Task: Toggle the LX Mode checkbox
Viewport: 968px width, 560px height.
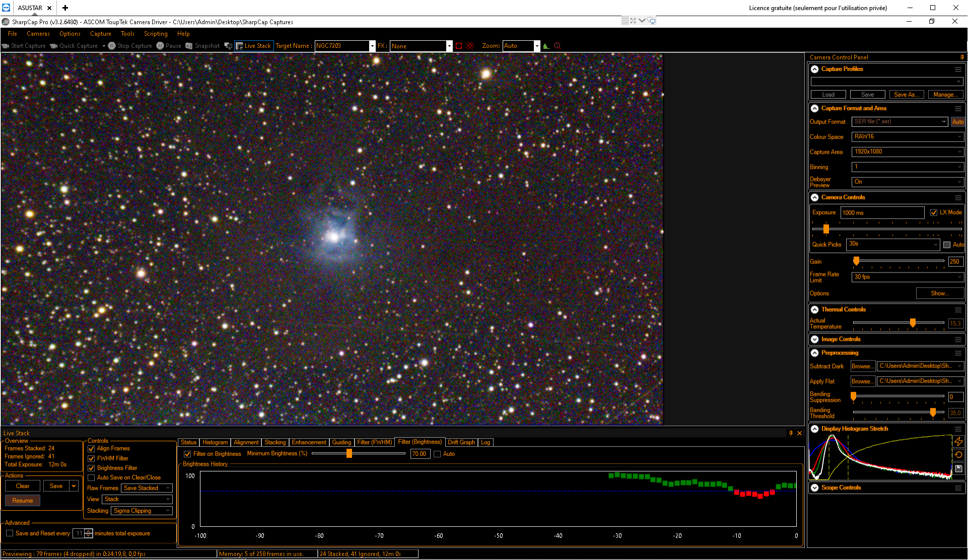Action: pos(934,213)
